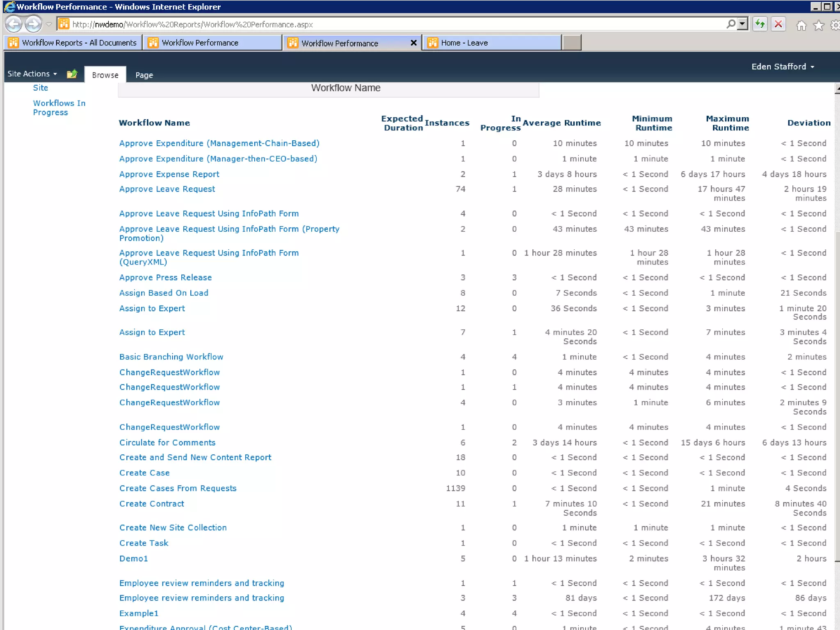
Task: Click the address bar search magnifier icon
Action: click(730, 24)
